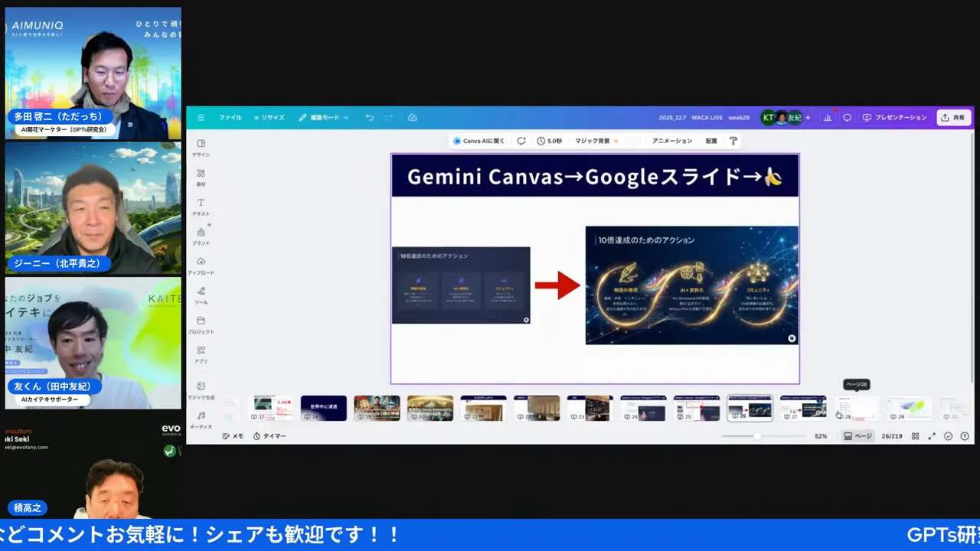
Task: Open the ファイル menu
Action: point(230,117)
